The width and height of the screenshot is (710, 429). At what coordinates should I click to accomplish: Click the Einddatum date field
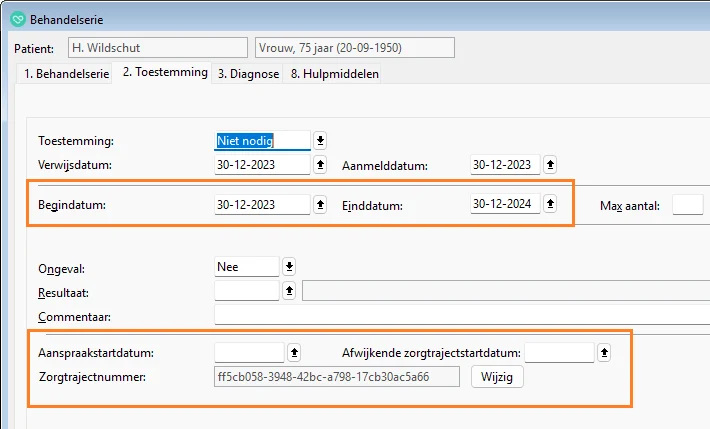click(x=505, y=204)
